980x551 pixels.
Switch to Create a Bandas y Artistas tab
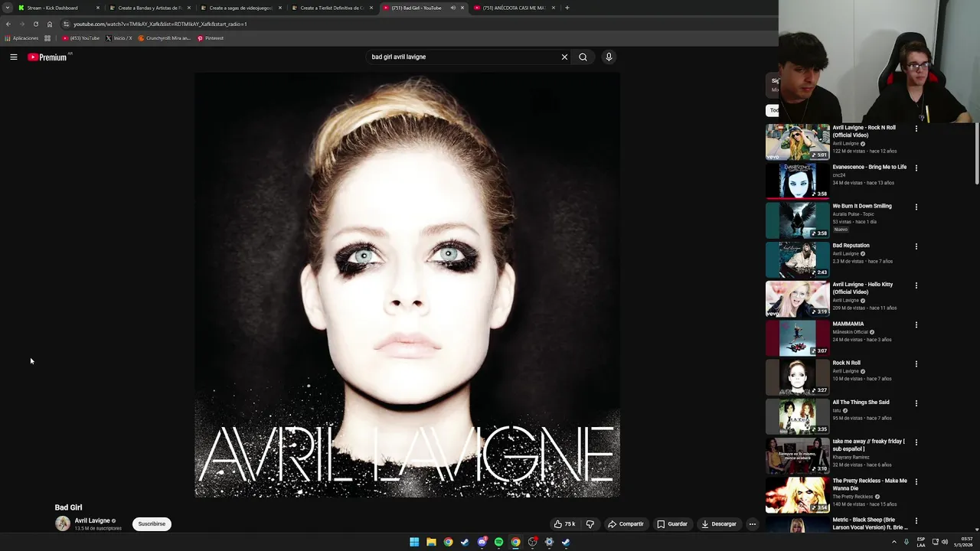(x=149, y=8)
